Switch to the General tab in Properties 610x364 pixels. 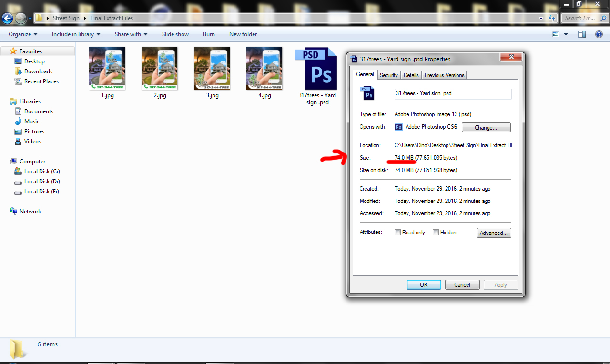coord(365,74)
